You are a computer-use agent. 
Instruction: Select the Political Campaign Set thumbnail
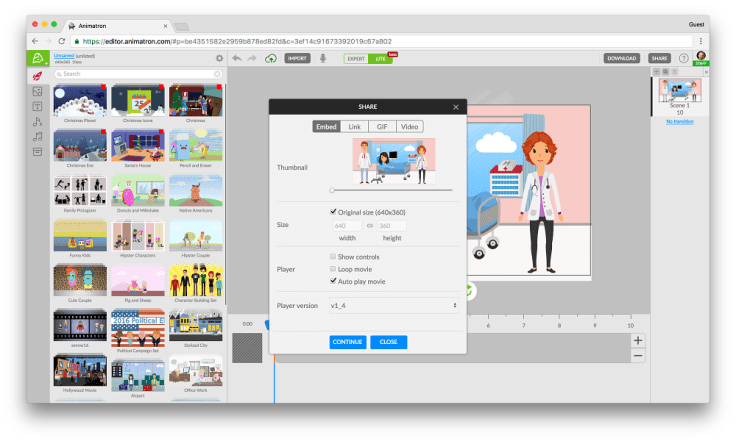[x=138, y=328]
